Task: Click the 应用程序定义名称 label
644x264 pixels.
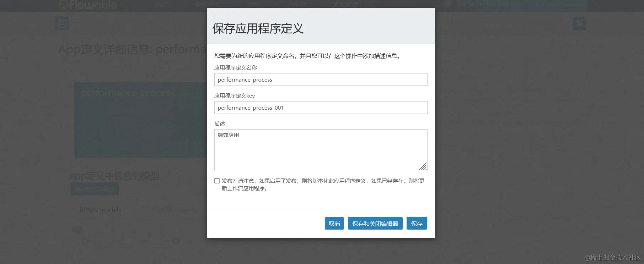Action: click(x=236, y=67)
